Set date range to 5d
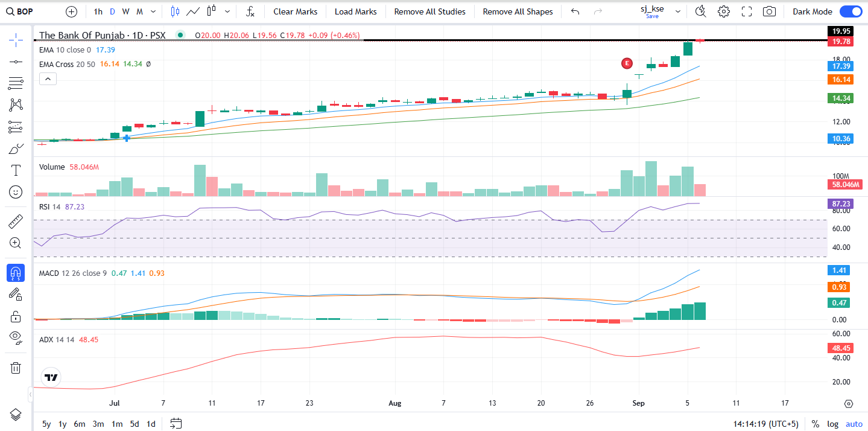The image size is (868, 431). 135,424
